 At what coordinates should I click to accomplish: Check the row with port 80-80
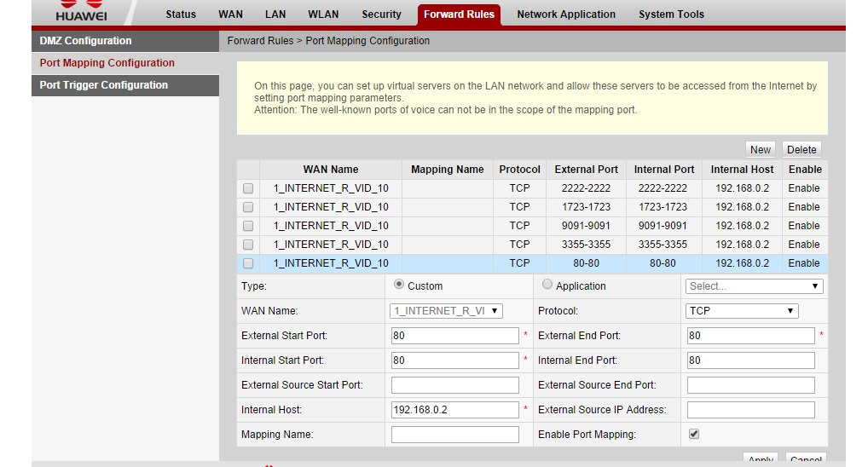click(248, 263)
